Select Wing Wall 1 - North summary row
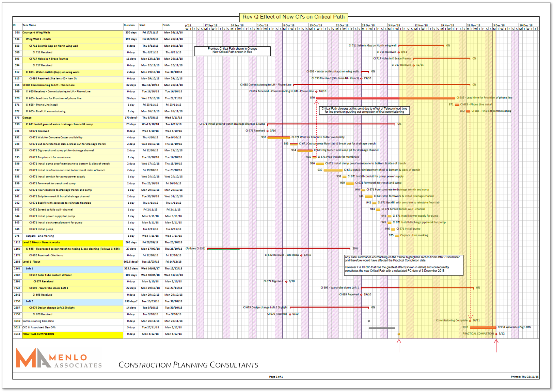This screenshot has height=392, width=554. [x=99, y=39]
